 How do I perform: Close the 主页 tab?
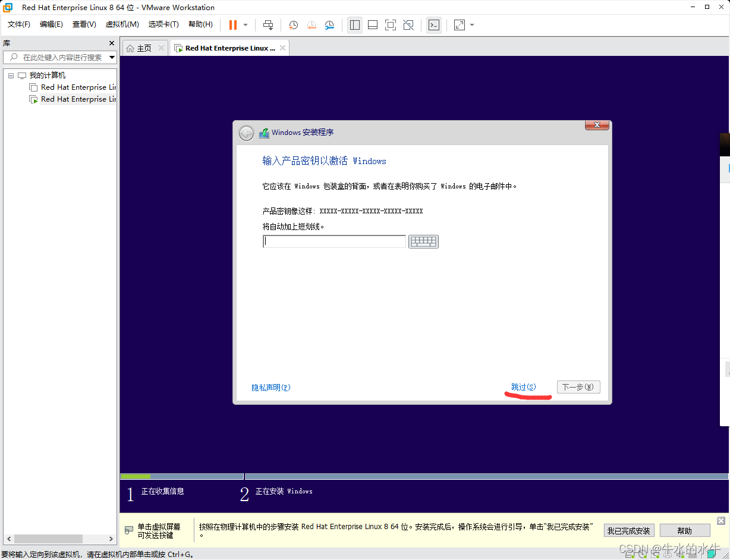[x=161, y=48]
